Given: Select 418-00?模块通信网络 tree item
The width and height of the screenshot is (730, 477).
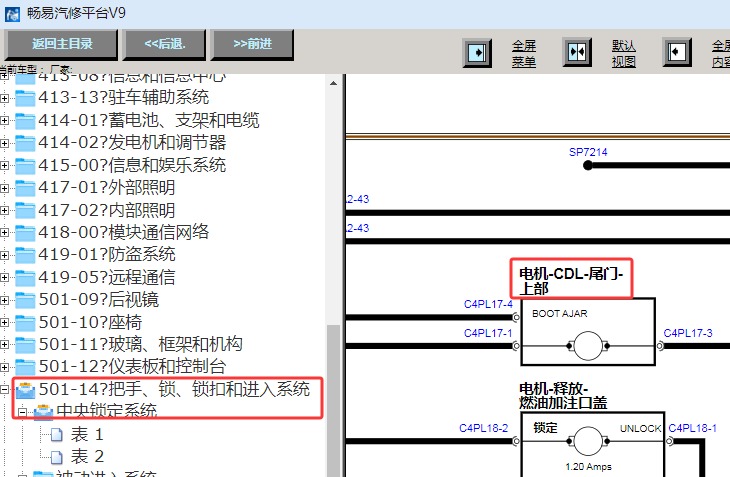Looking at the screenshot, I should pos(124,233).
